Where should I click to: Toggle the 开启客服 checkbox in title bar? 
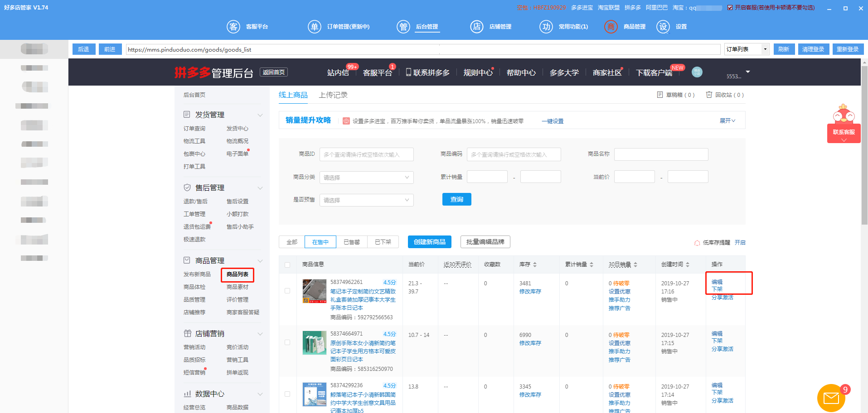[730, 8]
